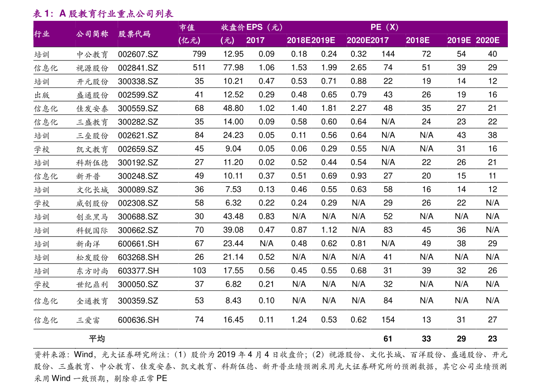Click average 2017 PE '61'
This screenshot has width=541, height=392.
[x=388, y=339]
